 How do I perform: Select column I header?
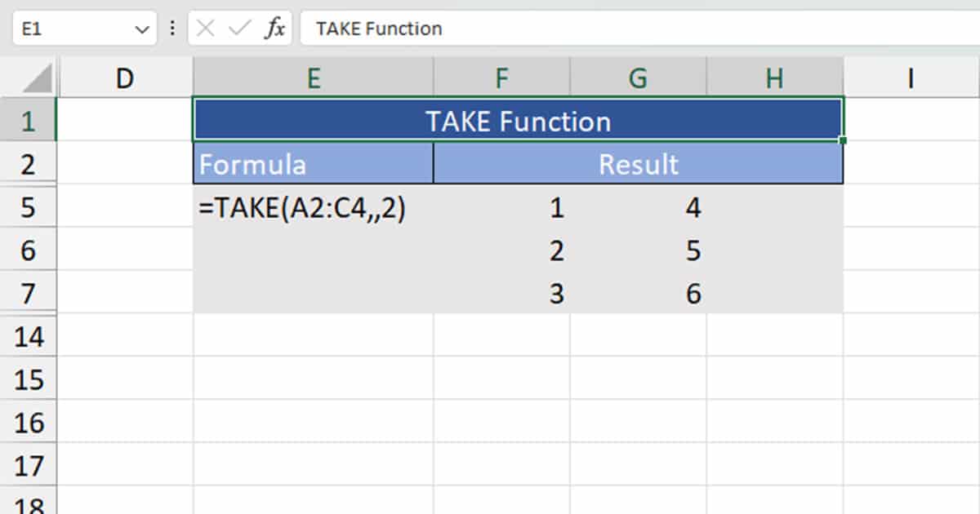click(911, 78)
